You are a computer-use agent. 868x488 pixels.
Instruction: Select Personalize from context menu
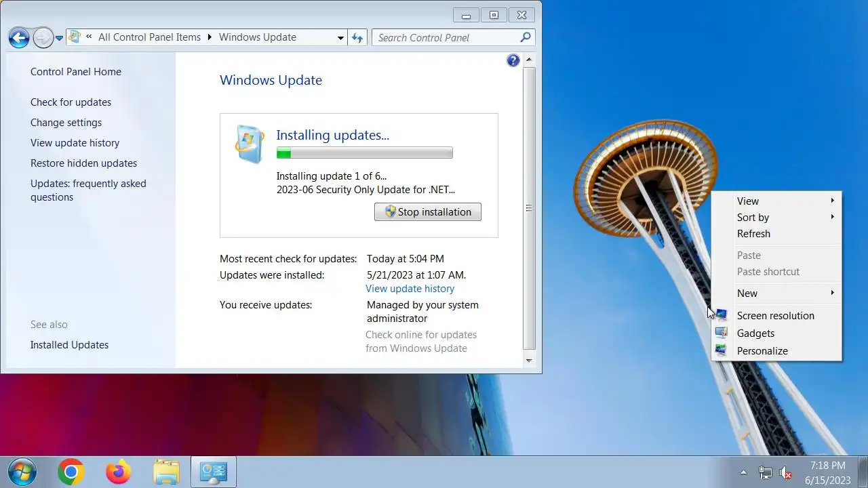[776, 350]
